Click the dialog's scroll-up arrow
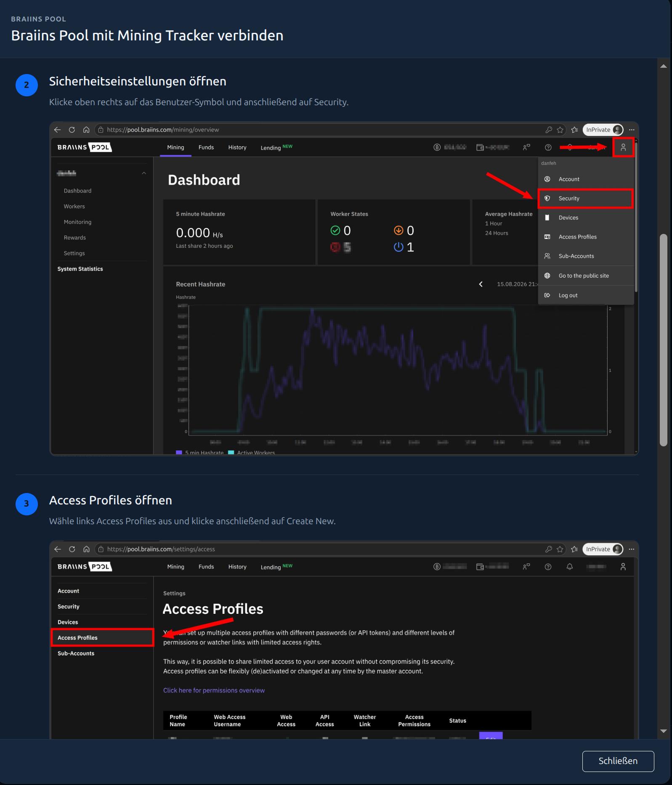Screen dimensions: 672x785 pos(664,66)
